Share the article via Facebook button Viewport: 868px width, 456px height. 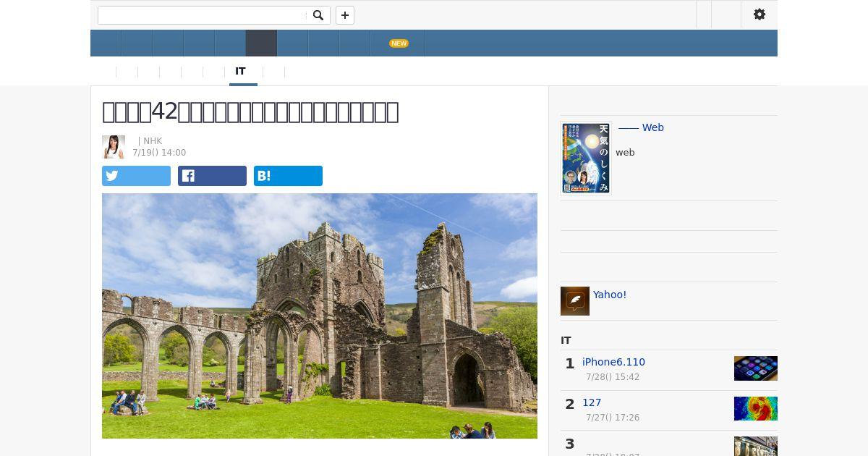tap(212, 176)
